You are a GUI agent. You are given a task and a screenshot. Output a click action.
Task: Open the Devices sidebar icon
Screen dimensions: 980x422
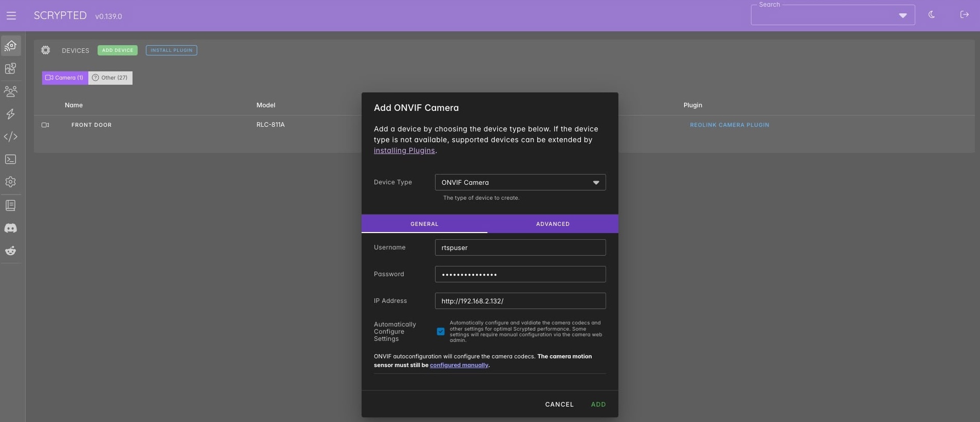[x=11, y=46]
